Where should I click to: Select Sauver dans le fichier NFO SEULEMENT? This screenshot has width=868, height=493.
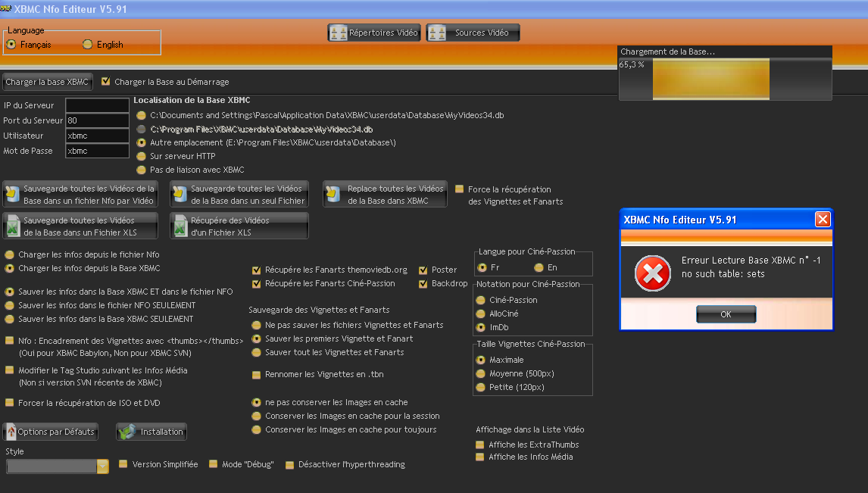[x=9, y=305]
